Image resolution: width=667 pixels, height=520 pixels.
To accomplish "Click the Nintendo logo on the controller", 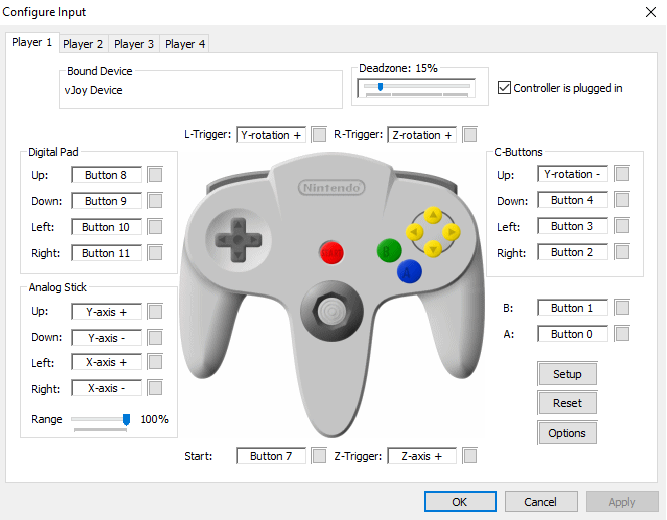I will (x=332, y=187).
